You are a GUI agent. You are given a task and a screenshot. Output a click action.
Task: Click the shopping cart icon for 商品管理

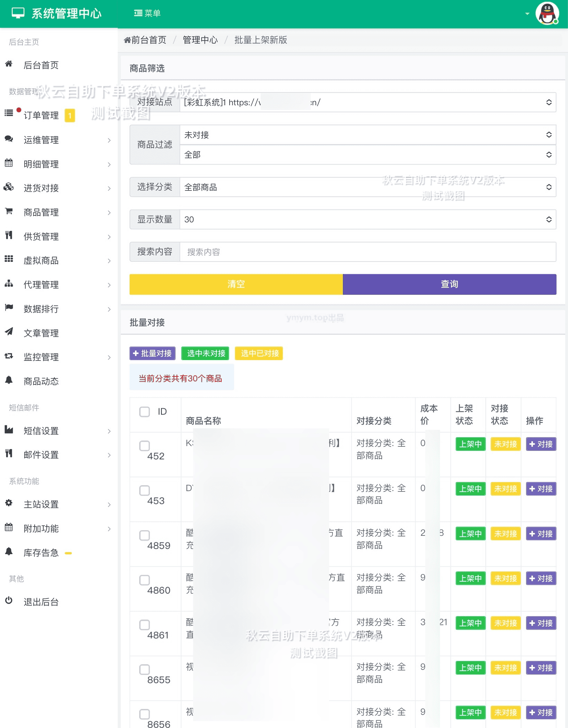click(x=9, y=211)
